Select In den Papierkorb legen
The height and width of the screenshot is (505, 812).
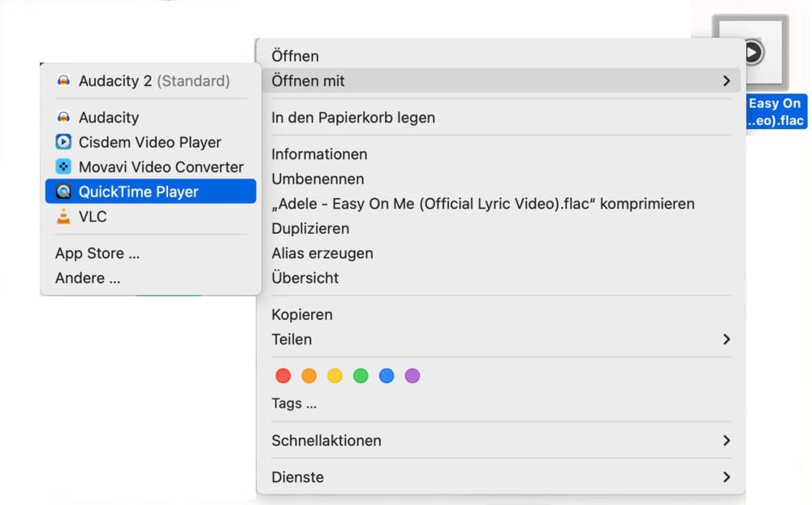[x=353, y=118]
